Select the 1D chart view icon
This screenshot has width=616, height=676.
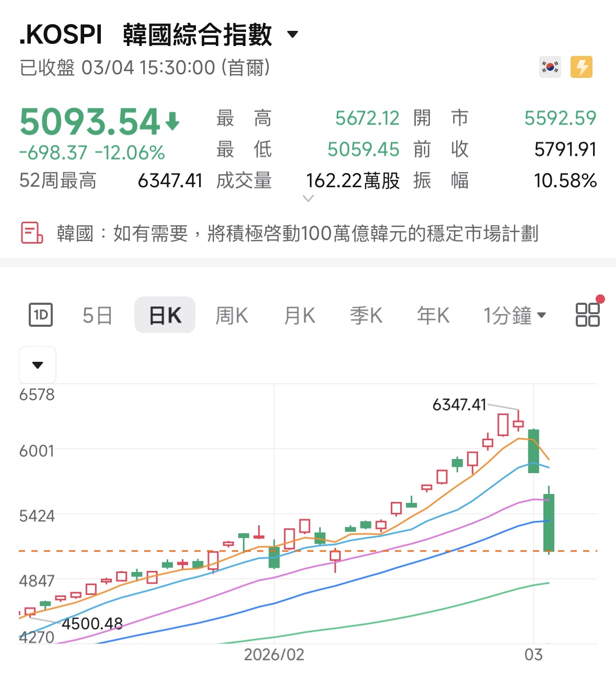coord(41,314)
